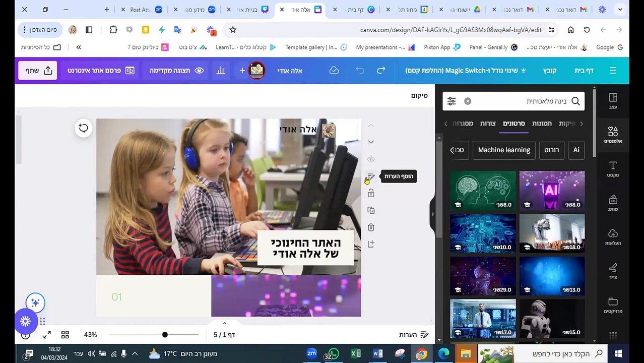Open the Uploads (העלאות) sidebar panel

(613, 237)
